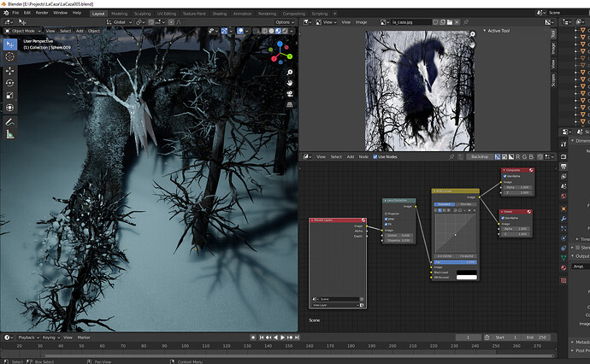Viewport: 590px width, 364px height.
Task: Select the Select Box tool in viewport toolbar
Action: tap(10, 44)
